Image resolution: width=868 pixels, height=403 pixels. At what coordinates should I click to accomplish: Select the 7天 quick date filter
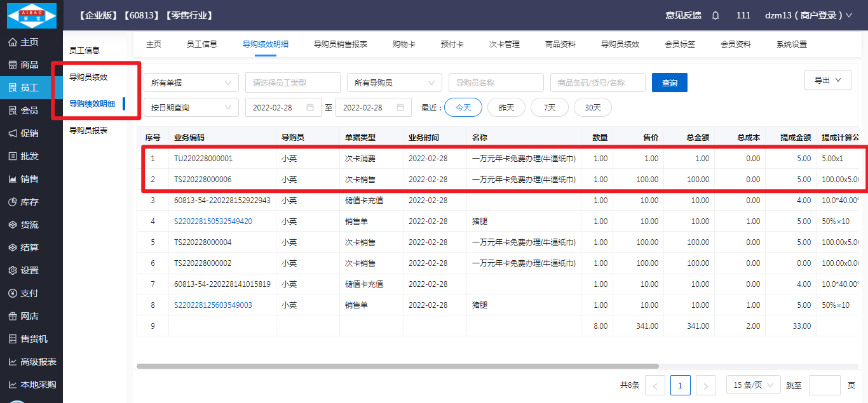point(550,107)
